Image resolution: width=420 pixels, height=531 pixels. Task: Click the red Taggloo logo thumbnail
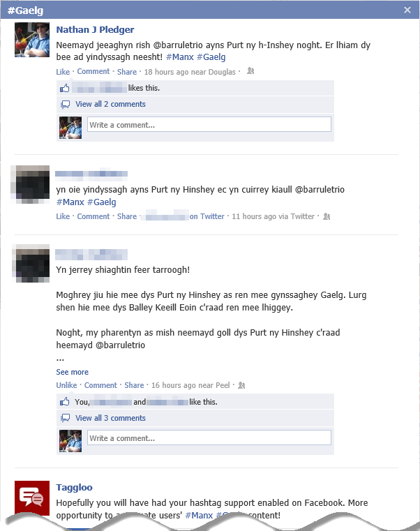tap(32, 498)
